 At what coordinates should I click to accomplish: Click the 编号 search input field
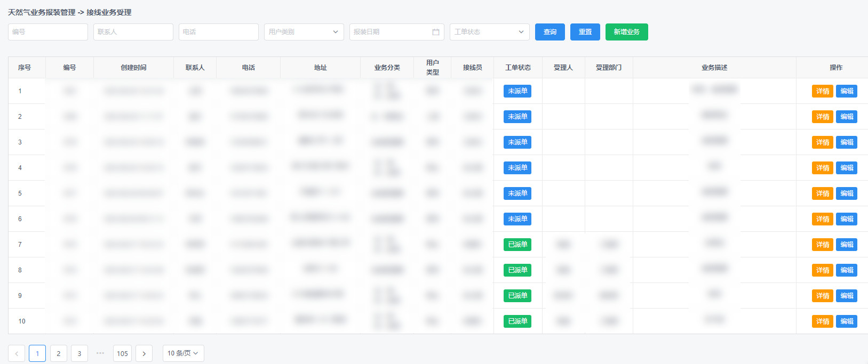[x=48, y=32]
